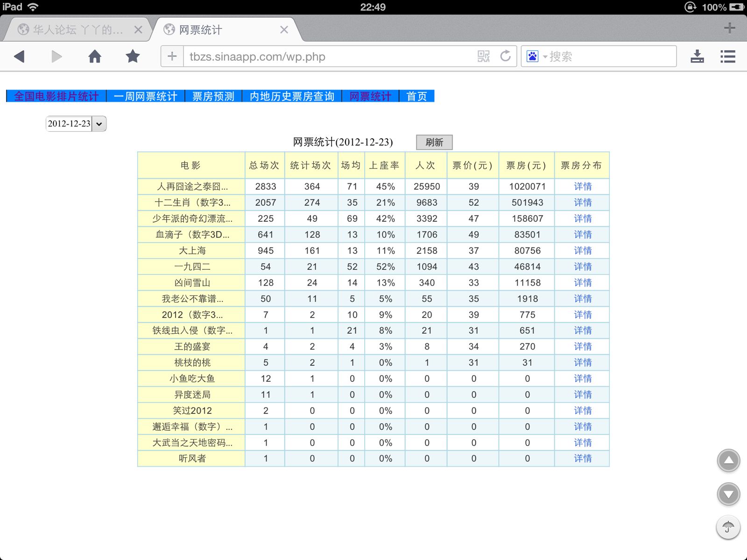
Task: Open 一周网票统计 menu item
Action: tap(146, 96)
